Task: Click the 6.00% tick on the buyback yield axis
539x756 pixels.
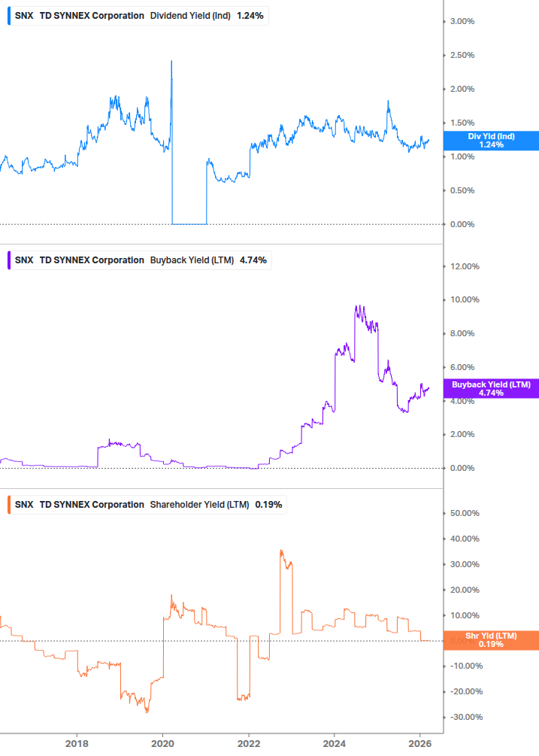Action: point(462,367)
